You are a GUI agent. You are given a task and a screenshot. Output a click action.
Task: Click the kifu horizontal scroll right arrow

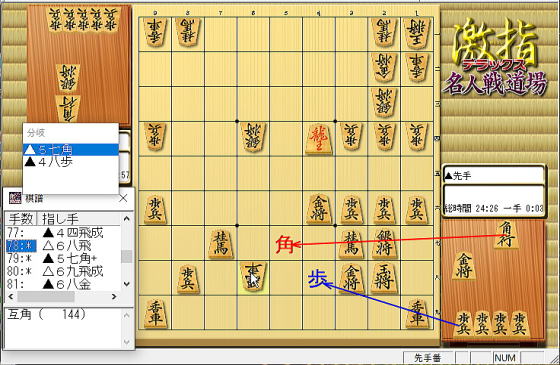[x=114, y=296]
